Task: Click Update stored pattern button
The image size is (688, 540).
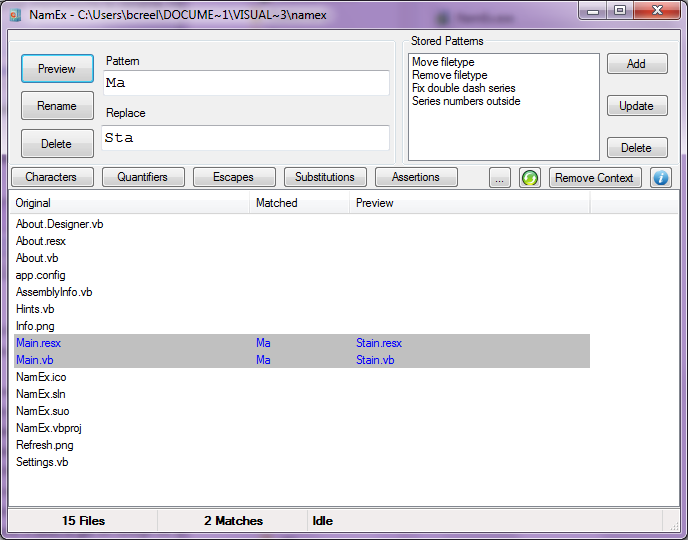Action: [637, 106]
